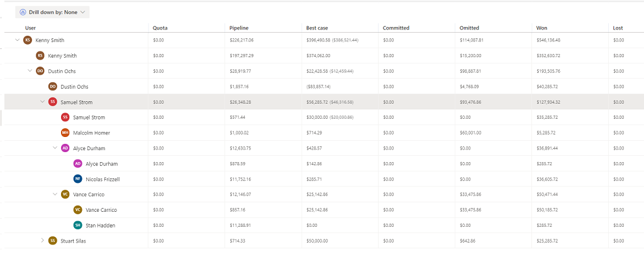Collapse the top-level Kenny Smith row
The image size is (644, 257).
point(17,40)
